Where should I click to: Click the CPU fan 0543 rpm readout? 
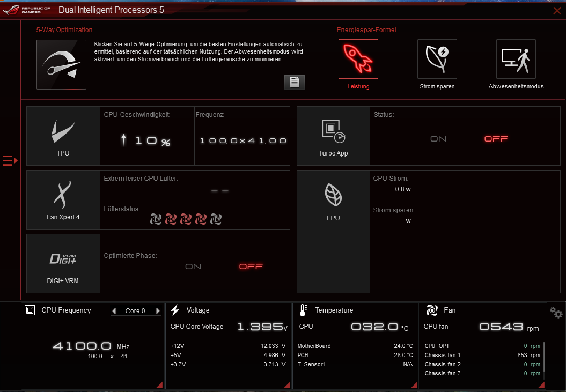[x=509, y=327]
